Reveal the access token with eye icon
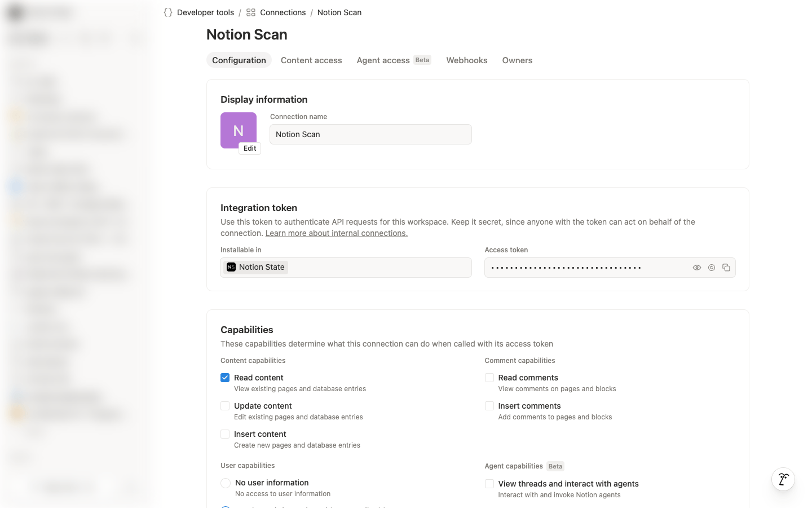812x508 pixels. click(697, 268)
